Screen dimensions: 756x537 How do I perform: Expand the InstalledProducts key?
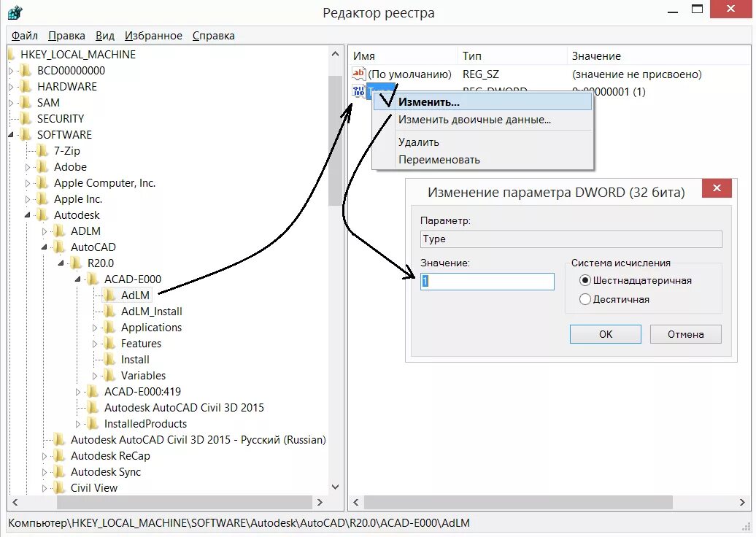77,424
